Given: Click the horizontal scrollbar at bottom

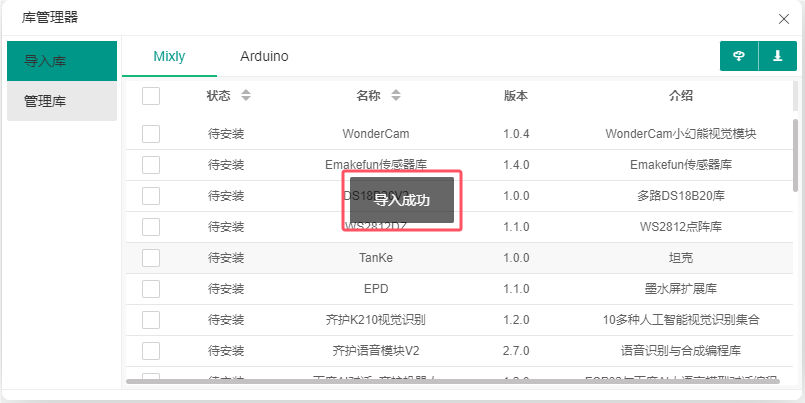Looking at the screenshot, I should coord(450,381).
